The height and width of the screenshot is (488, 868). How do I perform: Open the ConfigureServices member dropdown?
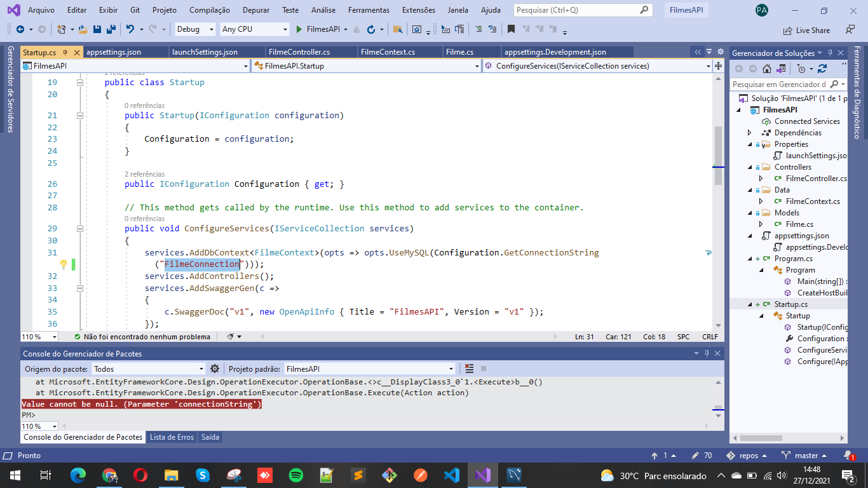coord(597,66)
